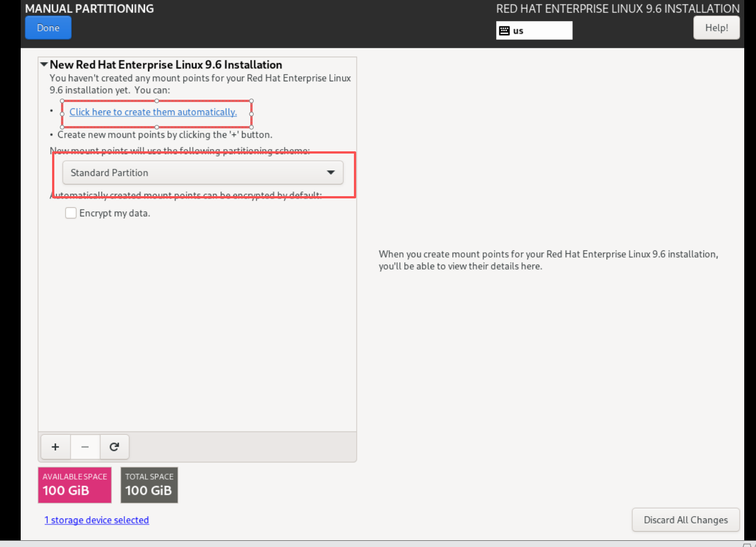Viewport: 756px width, 547px height.
Task: Enable the Encrypt my data checkbox
Action: tap(71, 213)
